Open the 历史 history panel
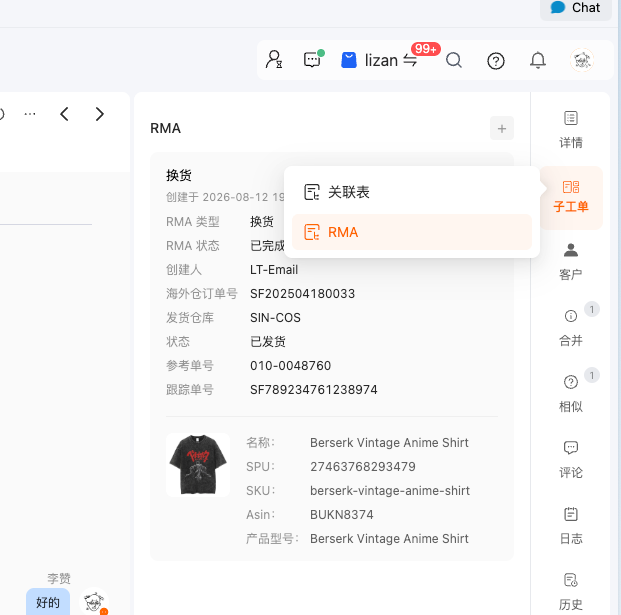The image size is (621, 615). pyautogui.click(x=571, y=592)
